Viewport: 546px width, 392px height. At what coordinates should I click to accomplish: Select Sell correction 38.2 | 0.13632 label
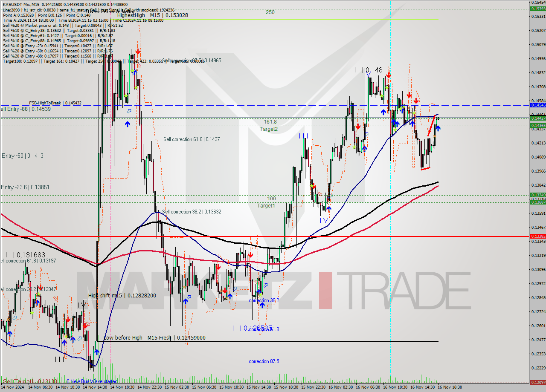192,212
